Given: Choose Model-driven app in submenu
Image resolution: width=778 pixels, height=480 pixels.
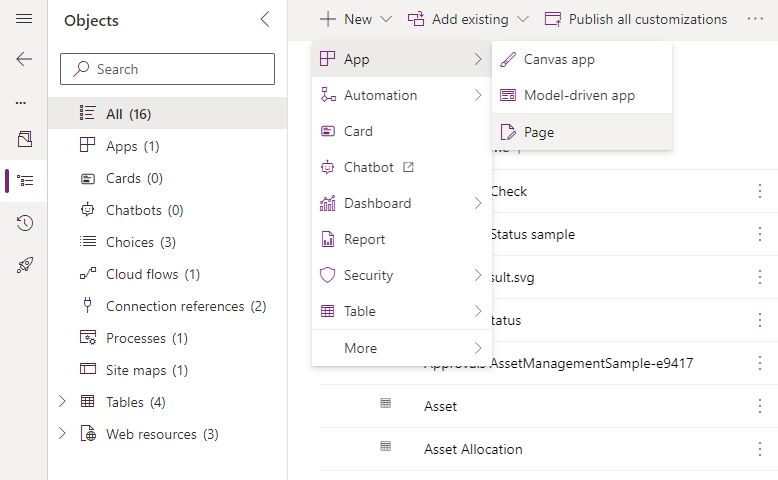Looking at the screenshot, I should click(579, 95).
